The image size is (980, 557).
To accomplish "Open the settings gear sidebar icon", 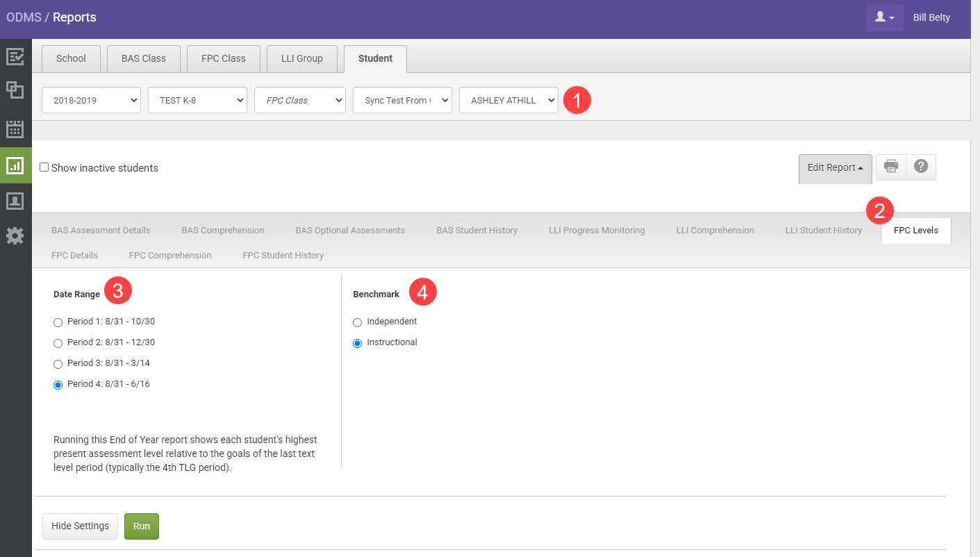I will (15, 236).
